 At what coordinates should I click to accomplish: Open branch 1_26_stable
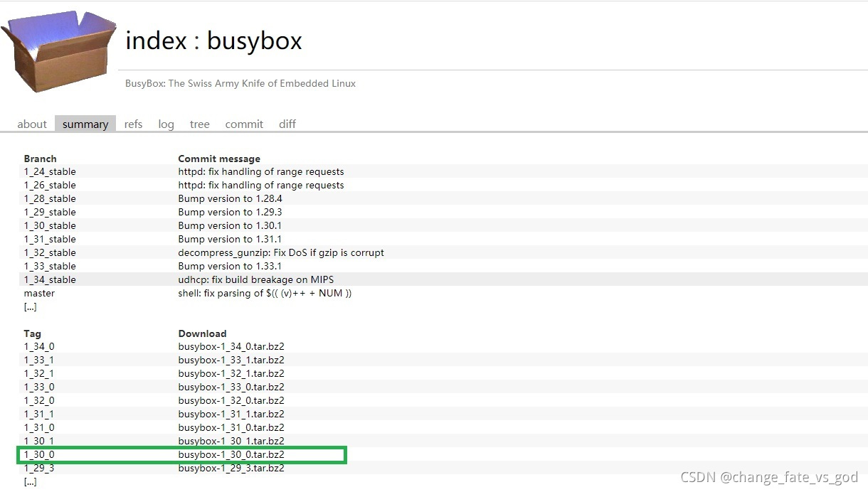(x=50, y=185)
